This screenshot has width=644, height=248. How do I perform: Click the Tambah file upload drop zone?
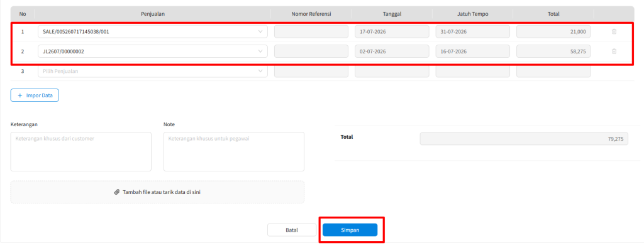(157, 192)
